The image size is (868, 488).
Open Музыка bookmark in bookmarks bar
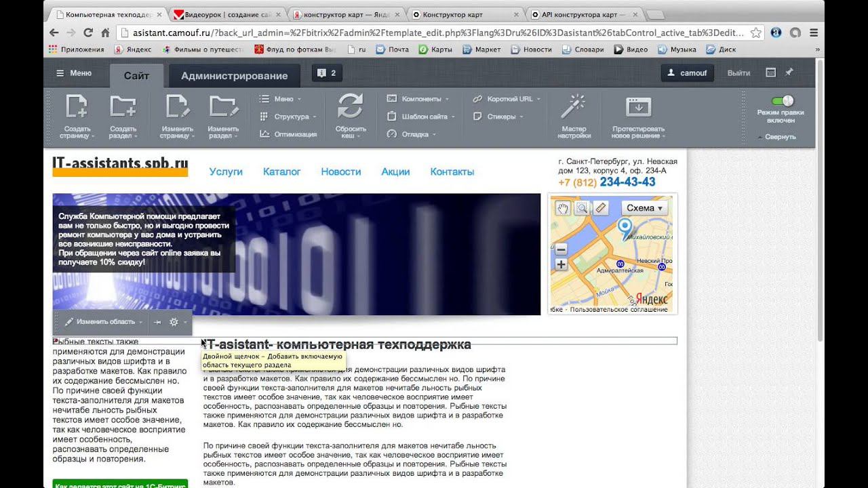tap(677, 49)
